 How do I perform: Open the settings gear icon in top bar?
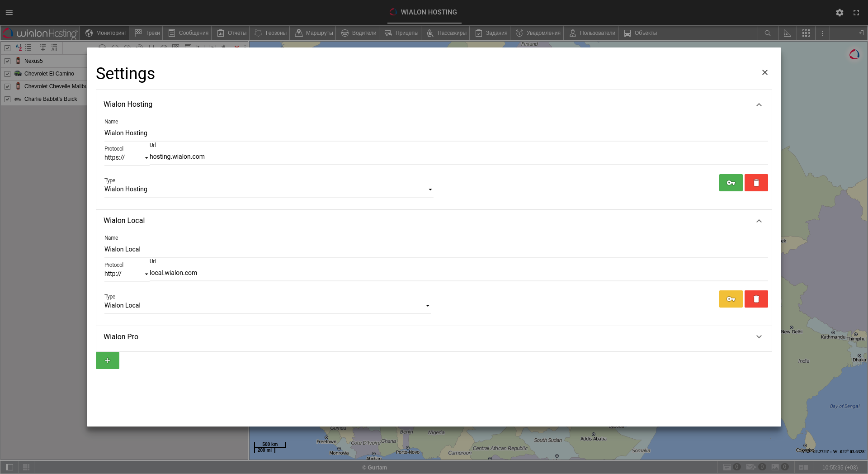click(840, 13)
